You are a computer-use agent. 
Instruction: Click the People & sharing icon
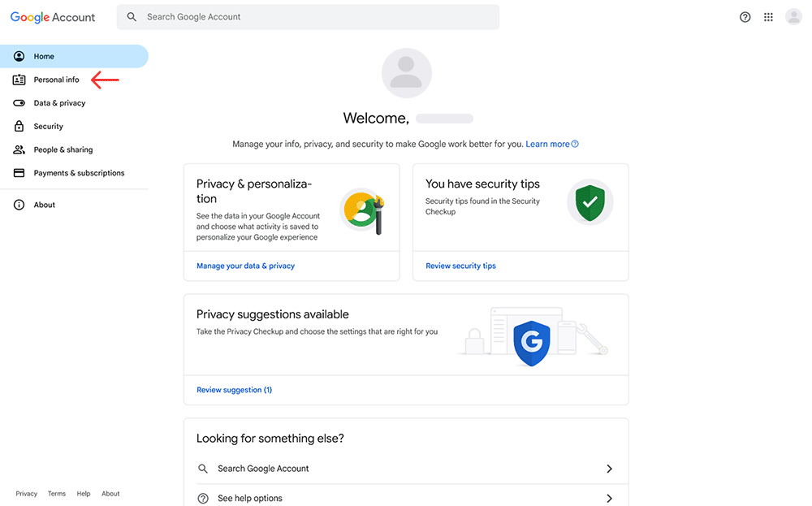click(x=19, y=149)
